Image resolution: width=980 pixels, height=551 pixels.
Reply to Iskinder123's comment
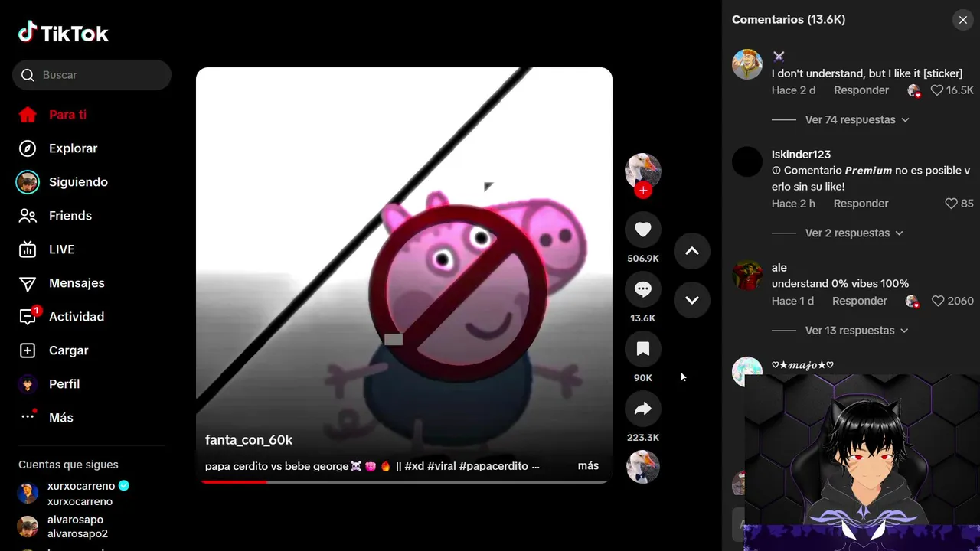coord(861,204)
